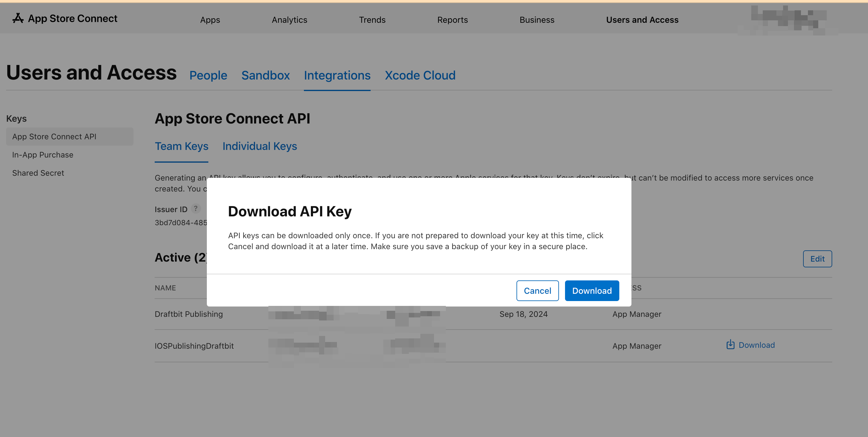
Task: Select the Team Keys tab
Action: click(181, 146)
